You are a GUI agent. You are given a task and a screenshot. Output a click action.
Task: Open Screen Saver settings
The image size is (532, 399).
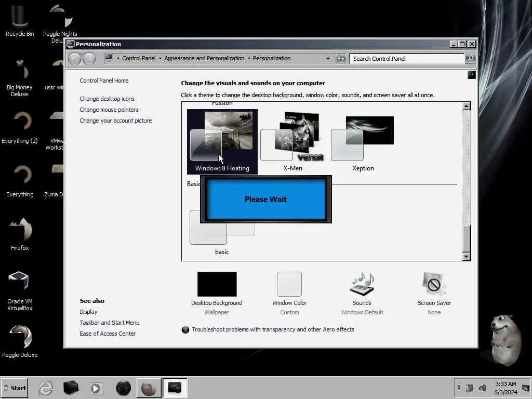coord(434,294)
